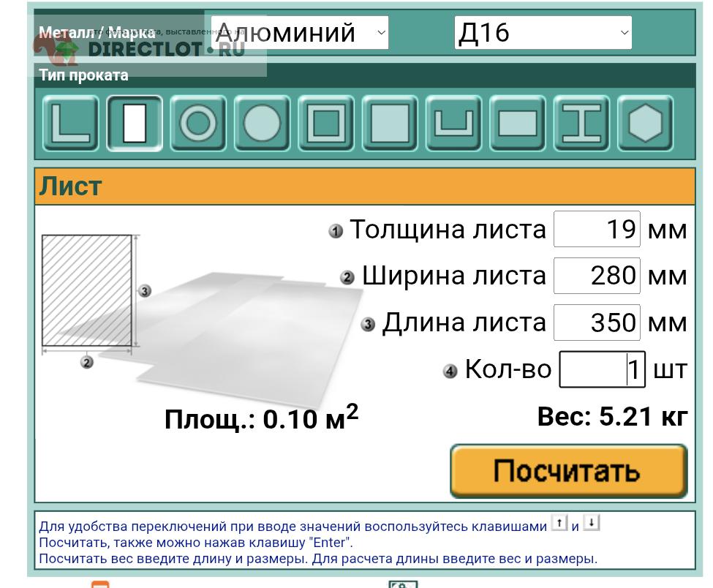This screenshot has height=588, width=713.
Task: Click the 'Площ.: 0.10 м2' area result
Action: pyautogui.click(x=262, y=418)
